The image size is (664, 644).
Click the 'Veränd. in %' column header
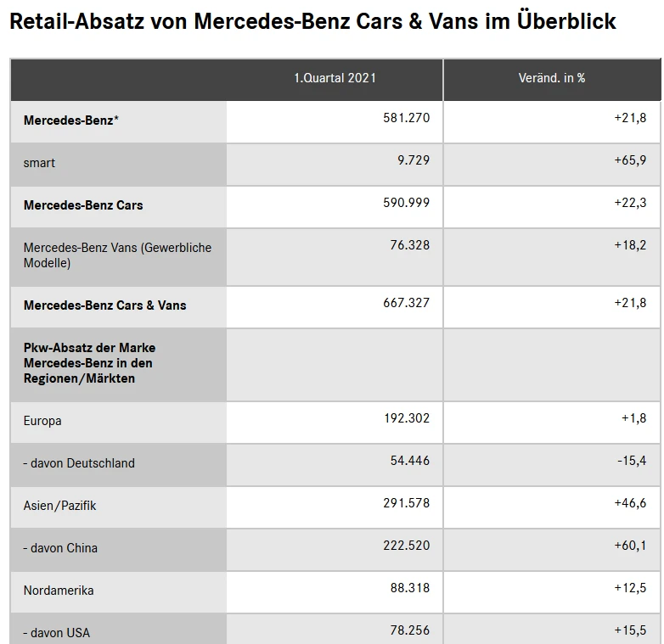[552, 78]
